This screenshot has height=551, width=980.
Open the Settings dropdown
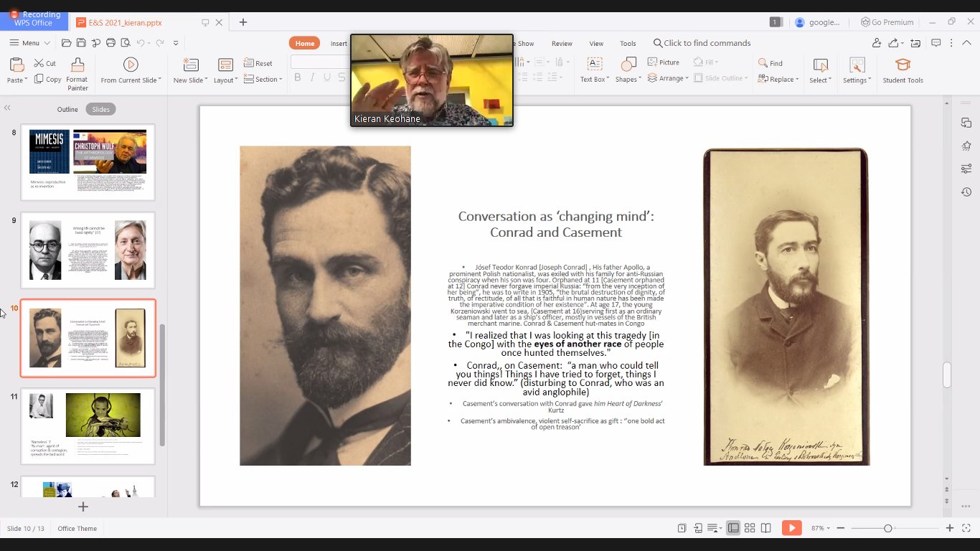(857, 80)
